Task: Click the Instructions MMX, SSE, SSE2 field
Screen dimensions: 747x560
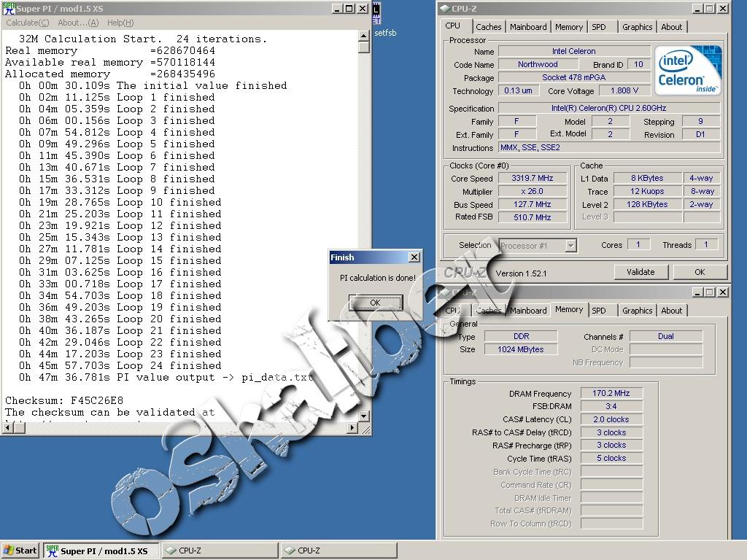Action: tap(609, 147)
